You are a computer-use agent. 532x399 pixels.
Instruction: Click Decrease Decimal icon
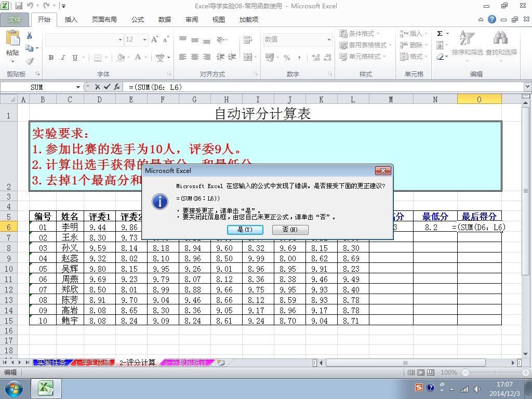(x=327, y=57)
